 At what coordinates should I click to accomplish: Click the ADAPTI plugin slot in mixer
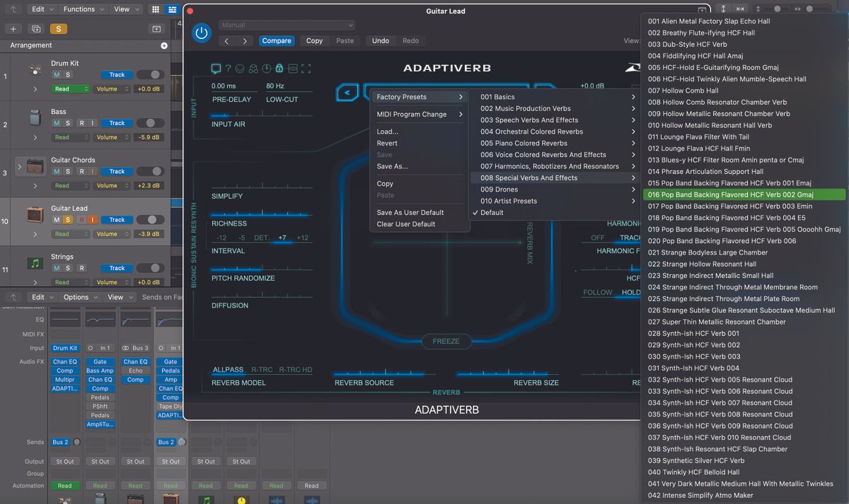coord(64,388)
